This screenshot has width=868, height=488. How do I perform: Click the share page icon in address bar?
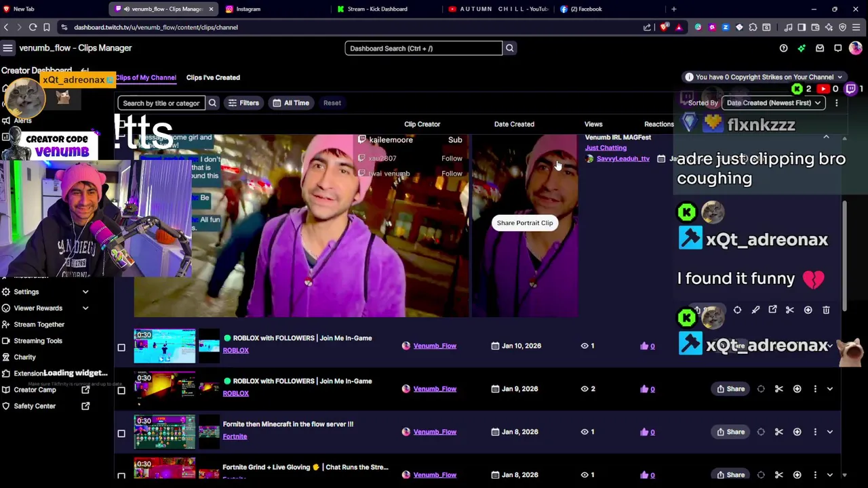(647, 27)
